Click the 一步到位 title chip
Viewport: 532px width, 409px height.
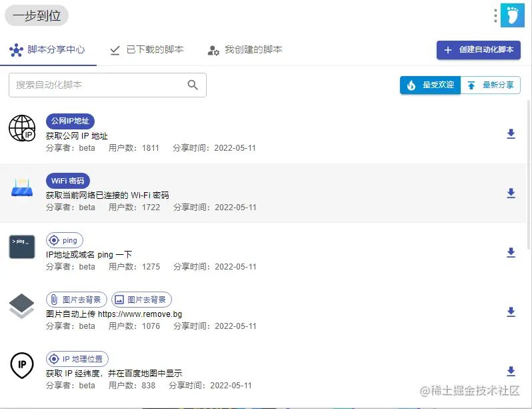[37, 15]
